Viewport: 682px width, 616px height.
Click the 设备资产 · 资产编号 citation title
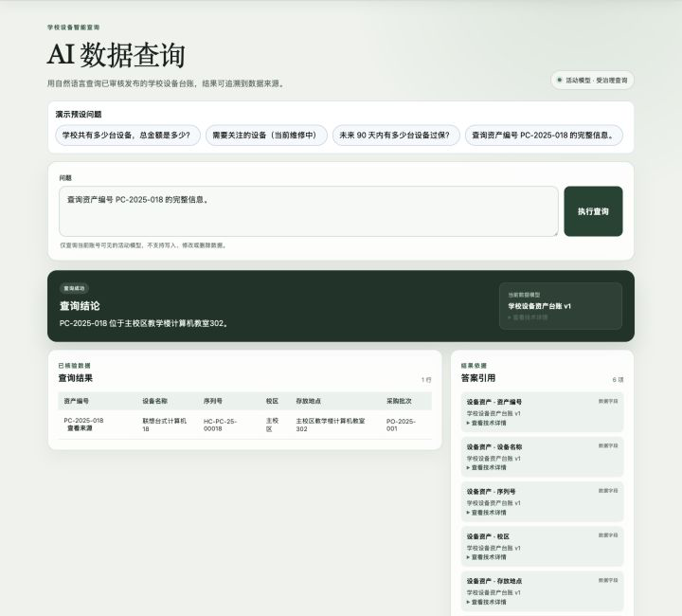coord(494,402)
